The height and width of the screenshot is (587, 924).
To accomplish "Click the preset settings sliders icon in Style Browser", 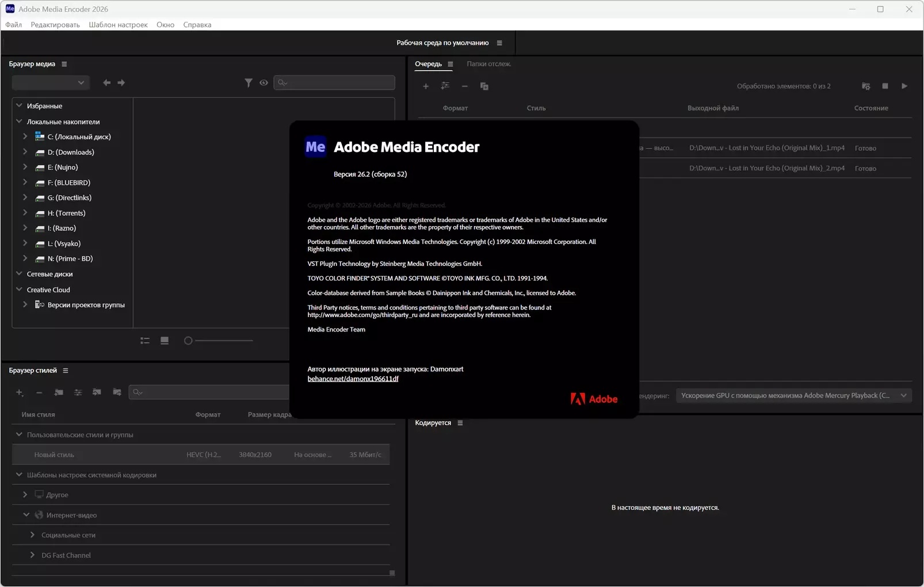I will click(x=78, y=392).
